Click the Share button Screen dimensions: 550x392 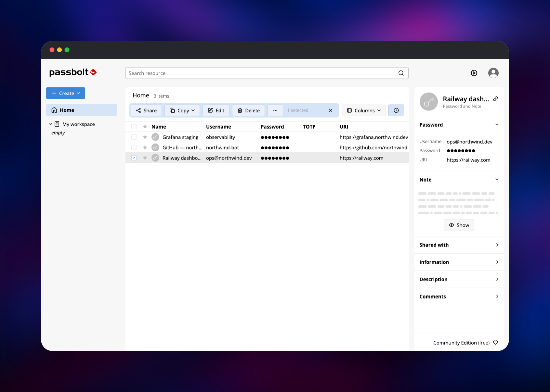pos(146,110)
